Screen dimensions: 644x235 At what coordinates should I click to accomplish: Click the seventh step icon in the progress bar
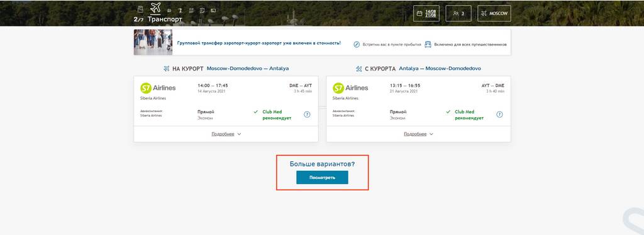coord(213,11)
